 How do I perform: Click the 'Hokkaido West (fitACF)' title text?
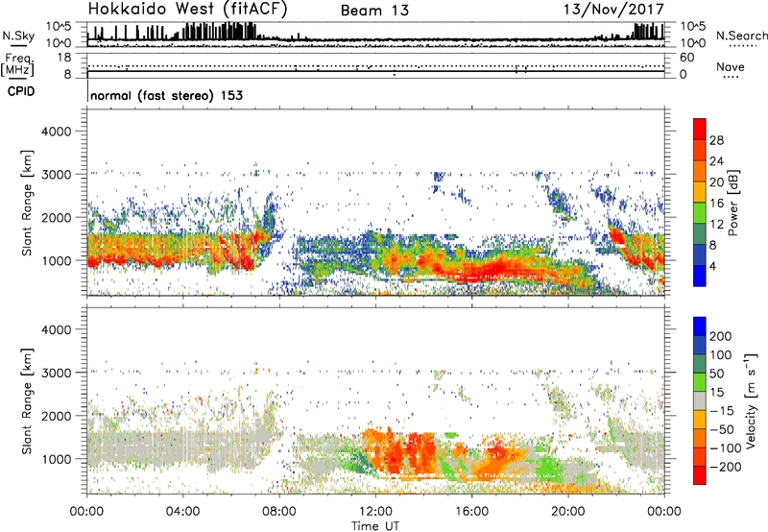pos(187,9)
